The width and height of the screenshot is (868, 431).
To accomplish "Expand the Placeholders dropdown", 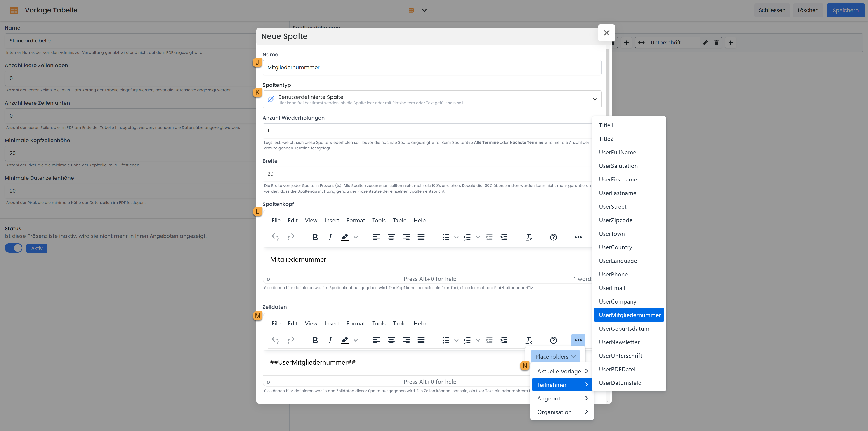I will click(555, 356).
